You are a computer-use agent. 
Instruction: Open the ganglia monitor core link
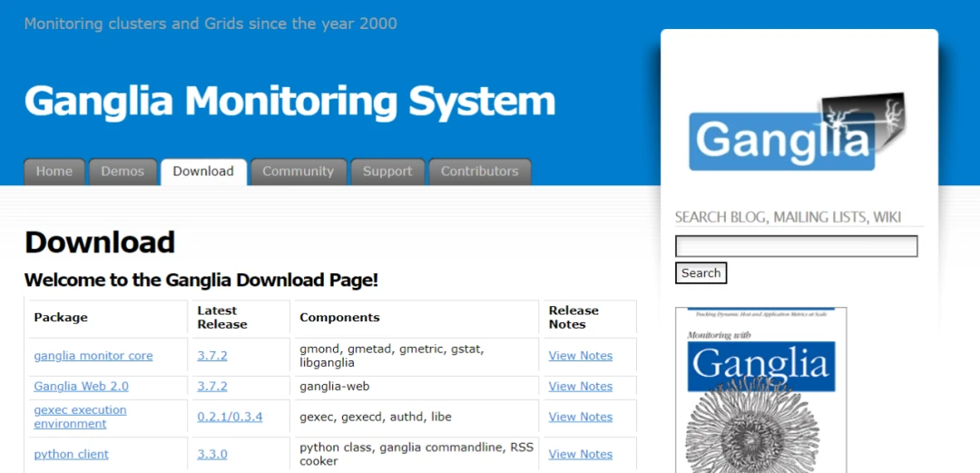(x=93, y=355)
